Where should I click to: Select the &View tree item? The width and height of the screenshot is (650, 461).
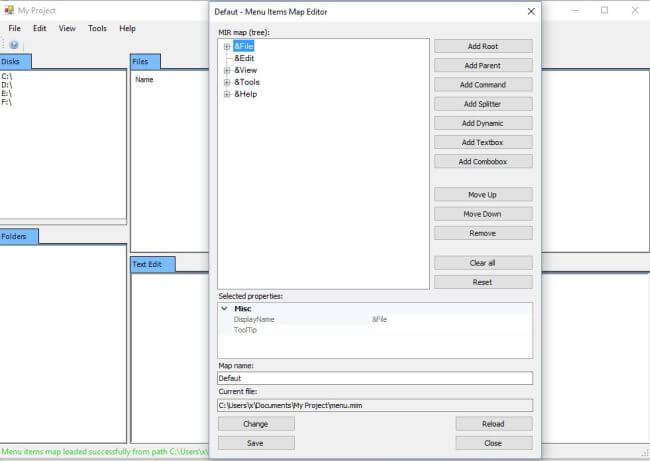click(x=245, y=70)
